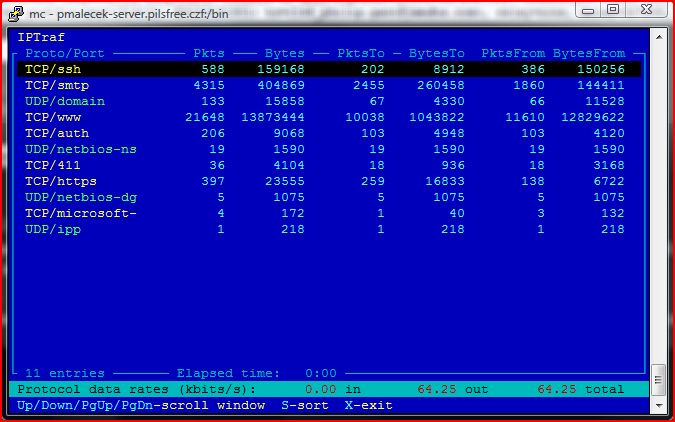Select the UDP/ipp row
The height and width of the screenshot is (422, 675).
pos(329,229)
